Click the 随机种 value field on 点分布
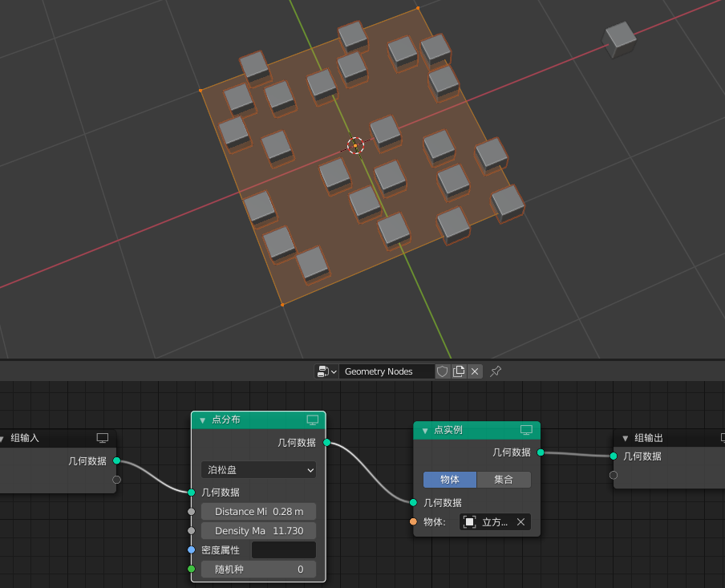This screenshot has height=588, width=725. pyautogui.click(x=258, y=569)
